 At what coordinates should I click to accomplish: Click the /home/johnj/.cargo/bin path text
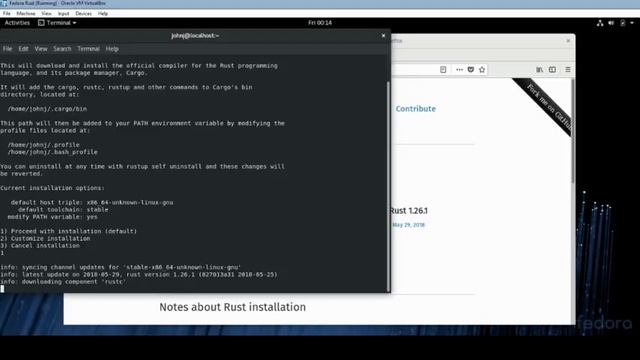pyautogui.click(x=47, y=109)
